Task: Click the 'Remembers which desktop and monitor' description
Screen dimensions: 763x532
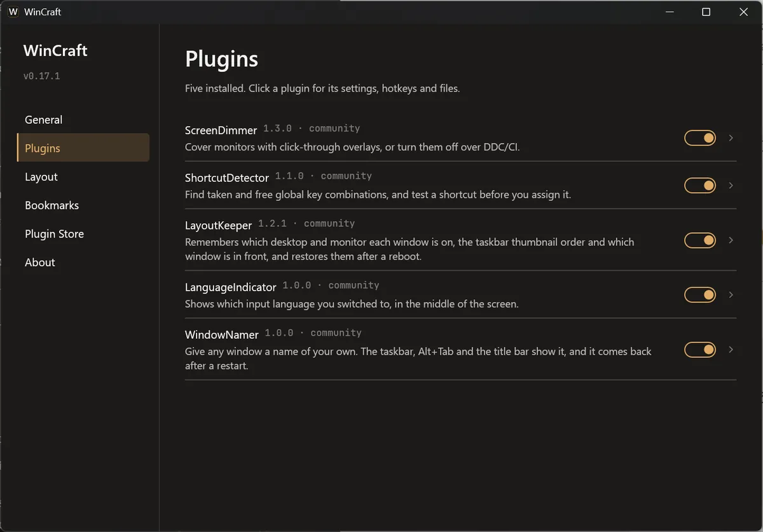Action: point(409,249)
